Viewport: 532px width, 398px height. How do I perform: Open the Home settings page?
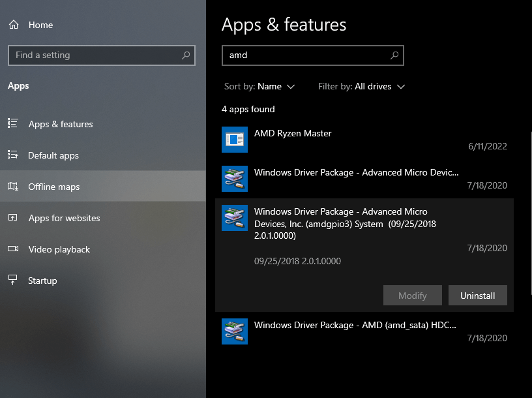pos(103,25)
